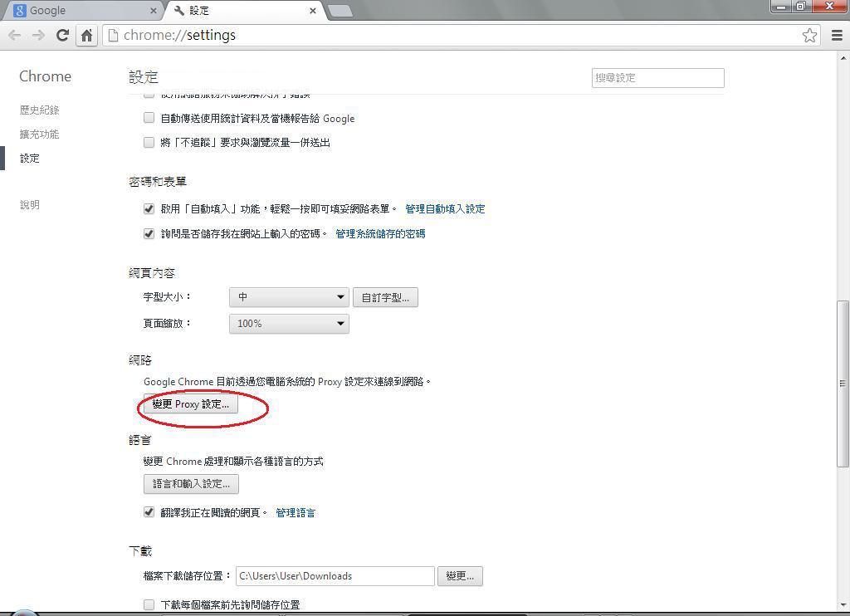Viewport: 850px width, 616px height.
Task: Close the Google tab
Action: (154, 11)
